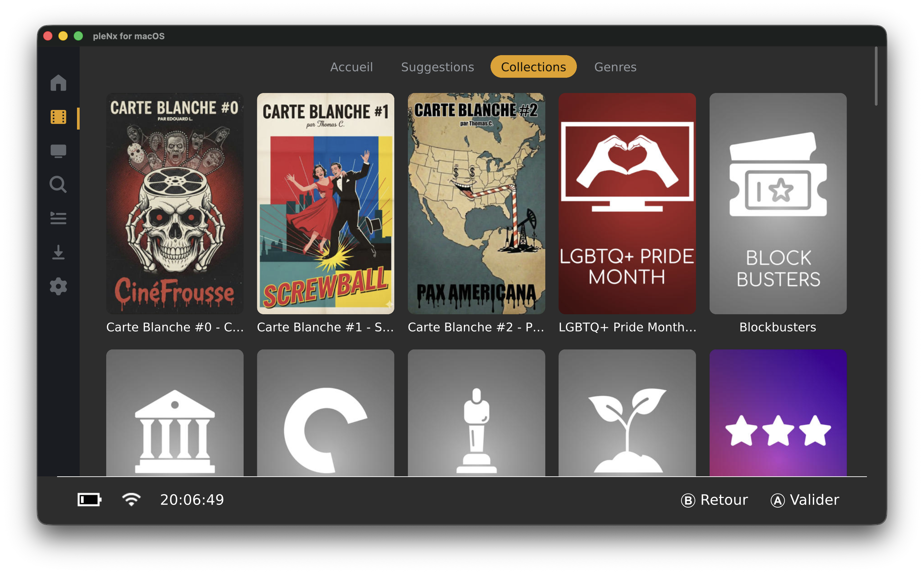Screen dimensions: 924x574
Task: Open the purple three-stars collection tile
Action: [778, 413]
